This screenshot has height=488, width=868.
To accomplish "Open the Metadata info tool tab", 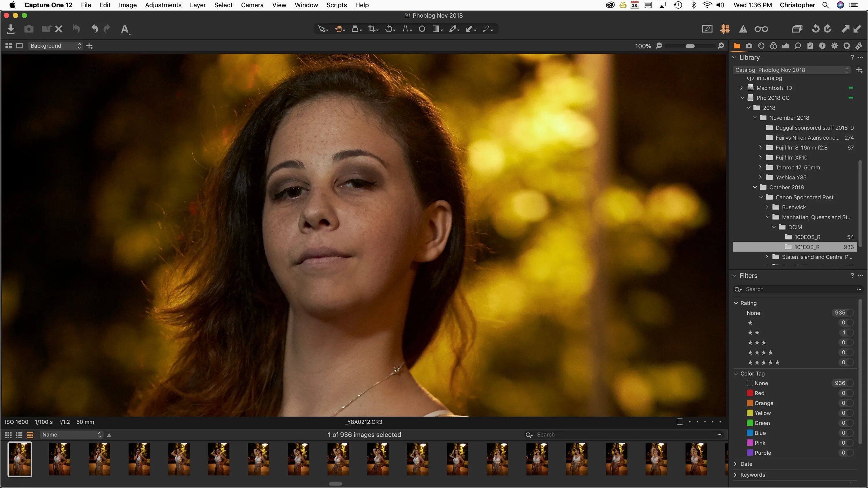I will (822, 46).
